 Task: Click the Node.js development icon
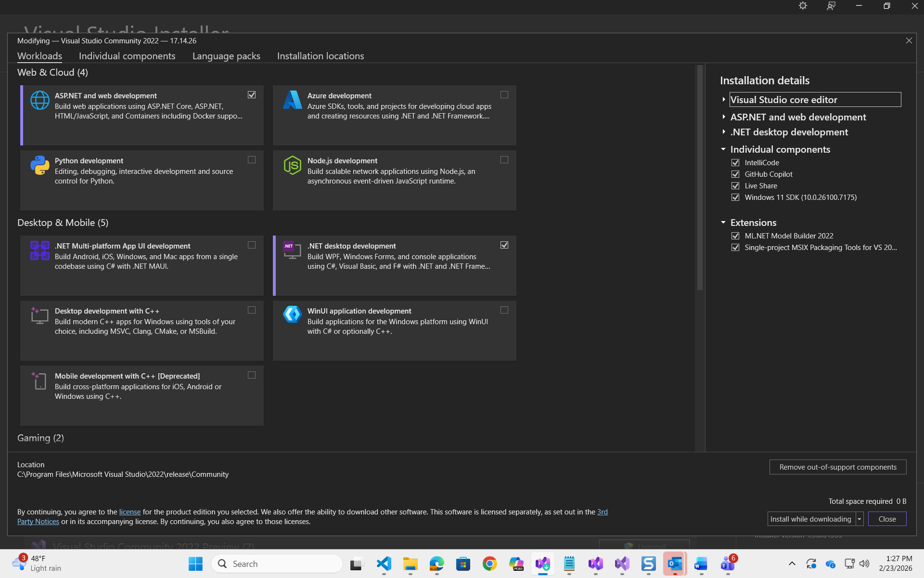tap(292, 165)
